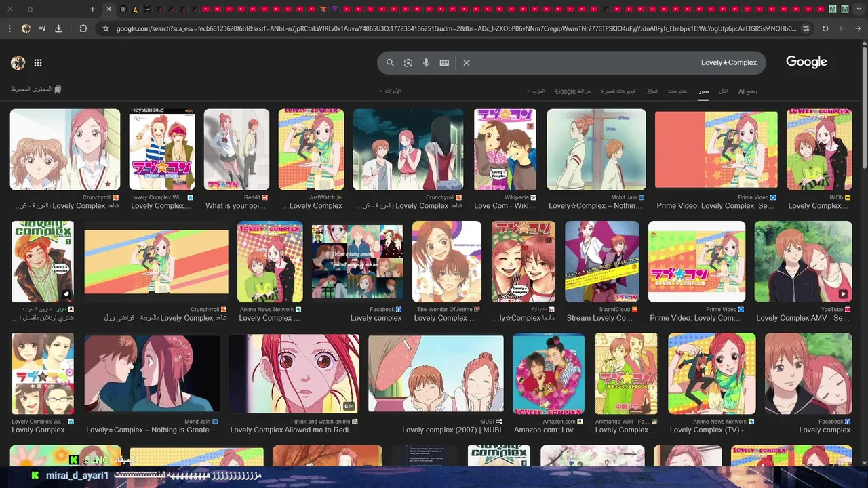The width and height of the screenshot is (868, 488).
Task: Open Reddit 'What is your opi...' thumbnail
Action: coord(237,150)
